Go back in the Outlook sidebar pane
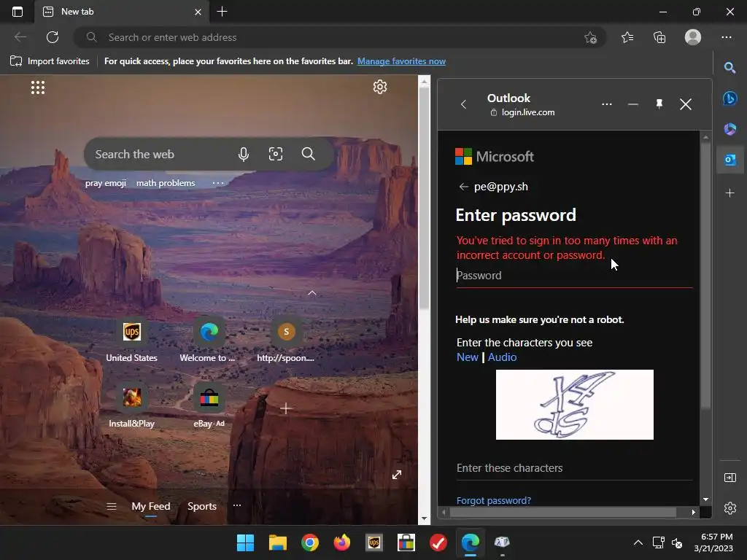The image size is (747, 560). (x=463, y=104)
